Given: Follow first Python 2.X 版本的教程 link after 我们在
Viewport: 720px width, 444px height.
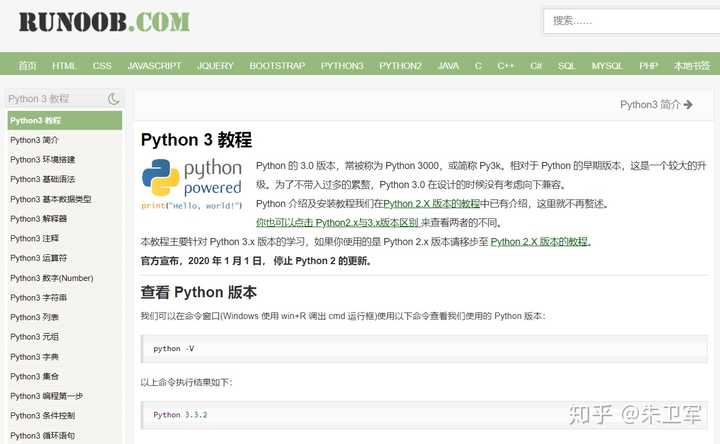Looking at the screenshot, I should pyautogui.click(x=431, y=203).
